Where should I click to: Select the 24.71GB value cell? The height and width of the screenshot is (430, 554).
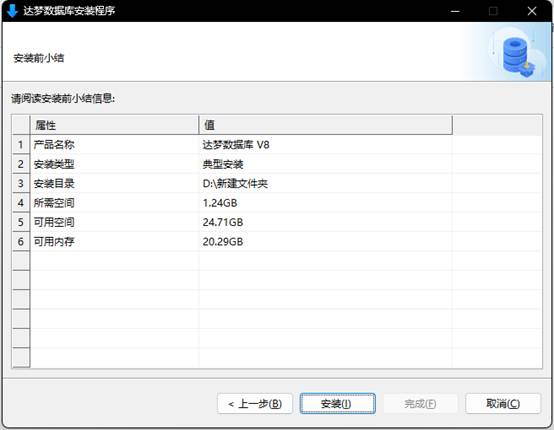325,222
